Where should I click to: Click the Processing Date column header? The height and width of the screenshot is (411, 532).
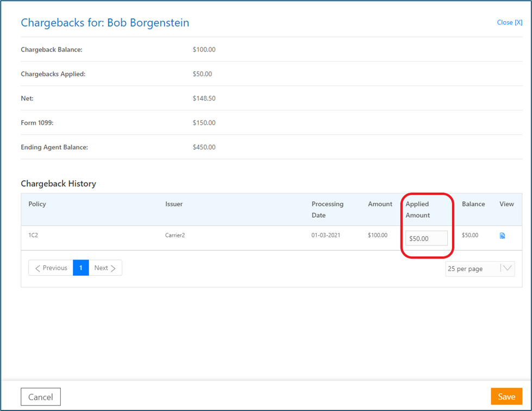[328, 210]
